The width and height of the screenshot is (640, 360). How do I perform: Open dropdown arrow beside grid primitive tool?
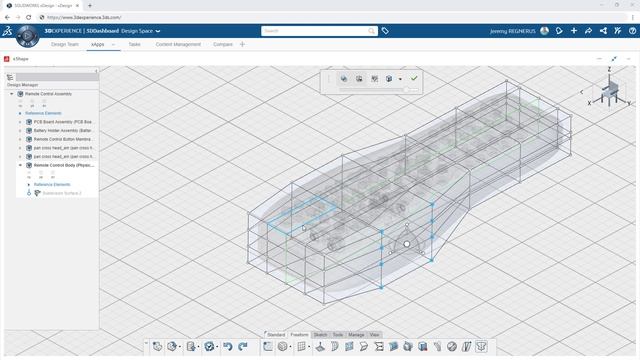(x=309, y=347)
